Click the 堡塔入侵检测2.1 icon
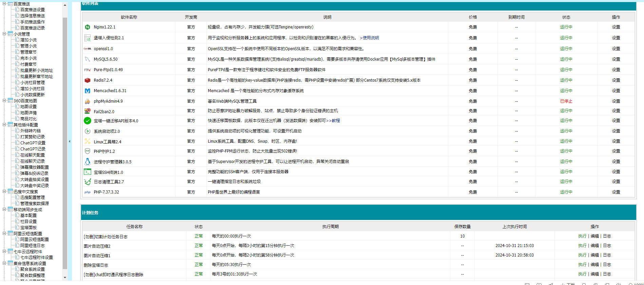 coord(87,38)
